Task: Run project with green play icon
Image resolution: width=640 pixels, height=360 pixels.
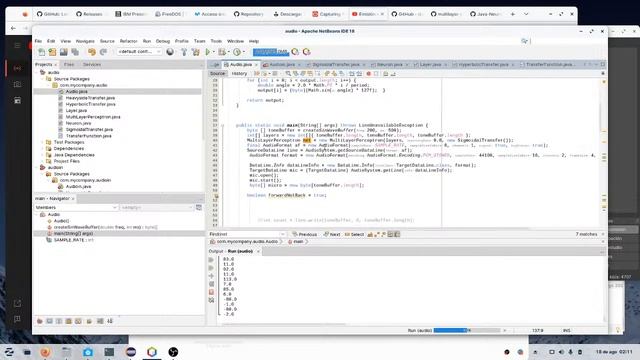Action: click(x=208, y=52)
